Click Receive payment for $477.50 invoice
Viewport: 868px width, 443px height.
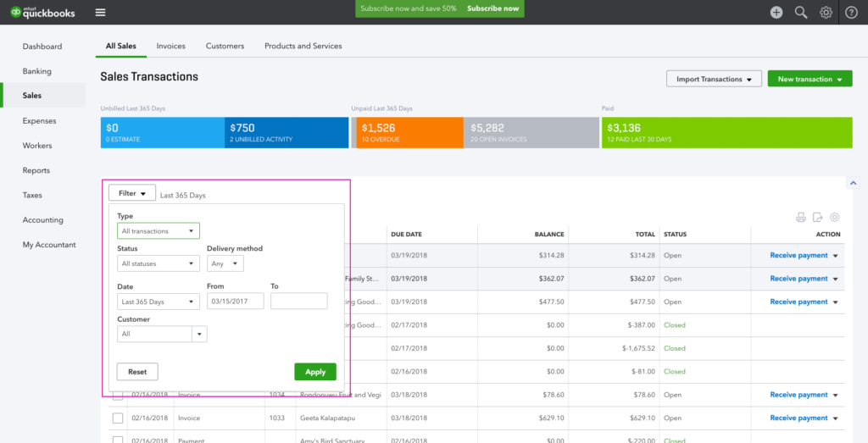(798, 302)
